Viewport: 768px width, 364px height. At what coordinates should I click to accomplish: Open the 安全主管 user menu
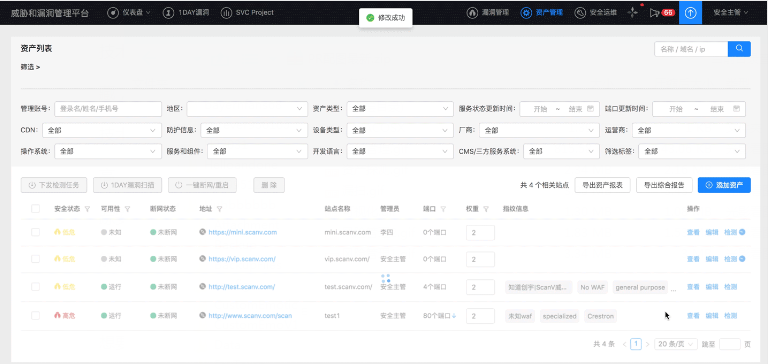[730, 13]
